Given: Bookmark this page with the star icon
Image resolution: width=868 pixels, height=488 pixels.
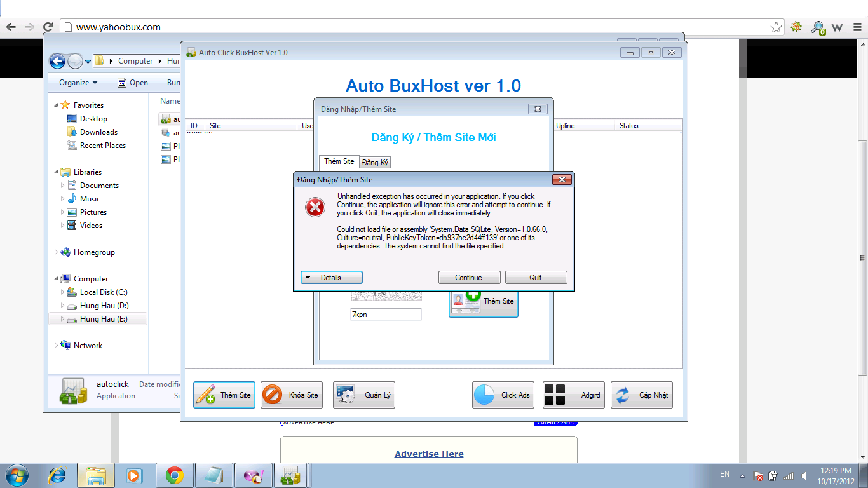Looking at the screenshot, I should point(776,27).
